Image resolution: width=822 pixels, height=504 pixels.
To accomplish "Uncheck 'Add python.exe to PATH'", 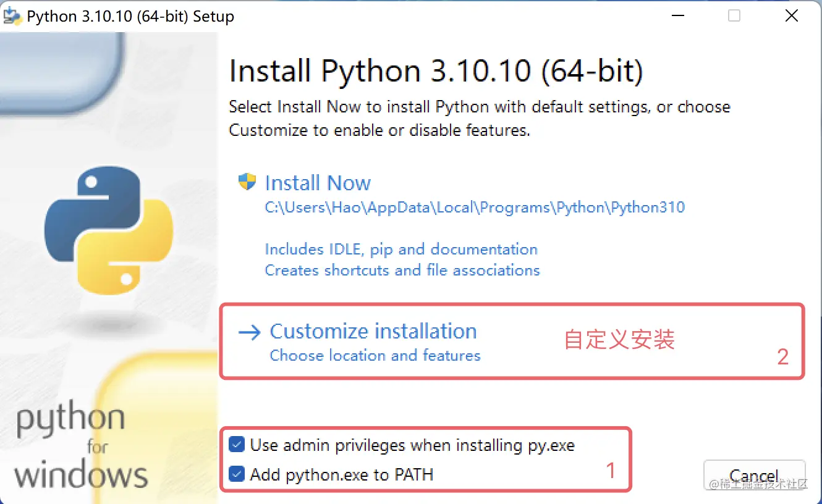I will click(x=237, y=474).
